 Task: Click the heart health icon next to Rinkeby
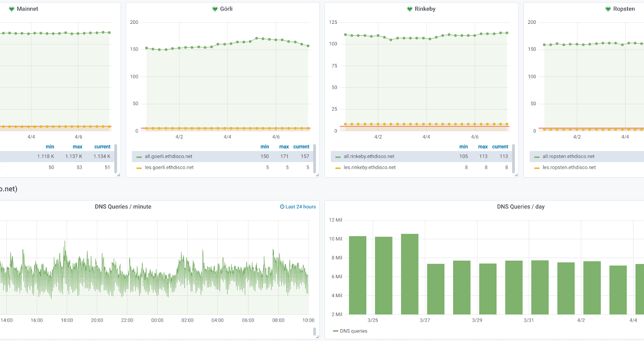[409, 9]
